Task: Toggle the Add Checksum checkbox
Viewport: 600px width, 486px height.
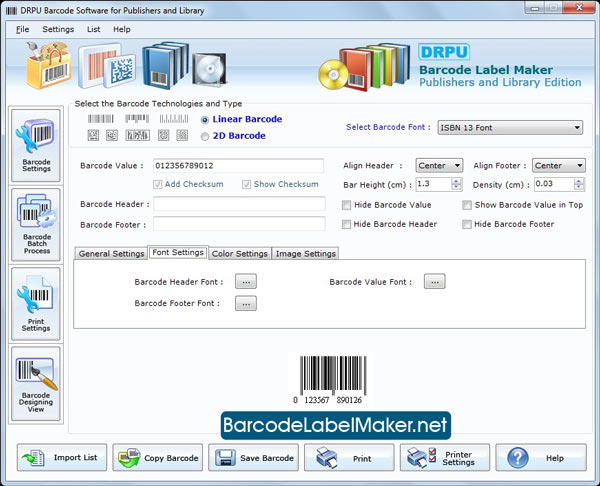Action: [x=157, y=184]
